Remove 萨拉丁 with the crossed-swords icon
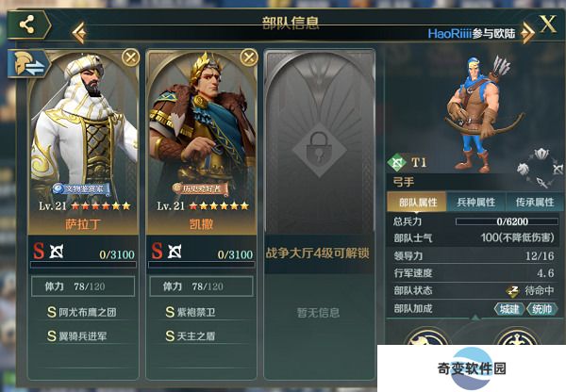Screen dimensions: 566x392 [x=131, y=57]
